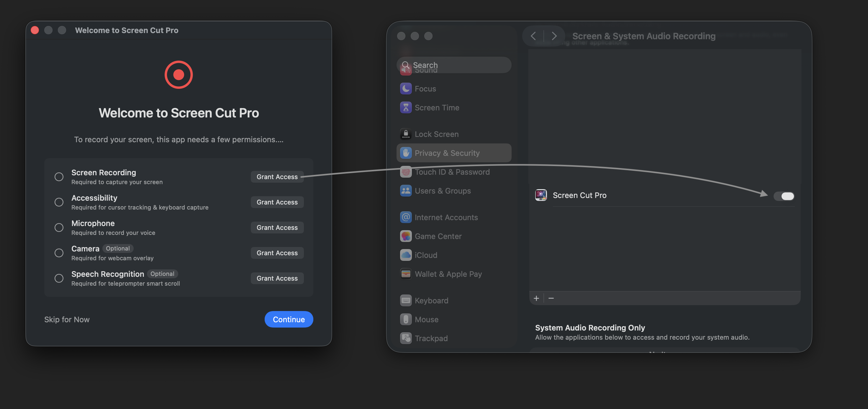
Task: Select the Accessibility radio circle
Action: click(59, 202)
